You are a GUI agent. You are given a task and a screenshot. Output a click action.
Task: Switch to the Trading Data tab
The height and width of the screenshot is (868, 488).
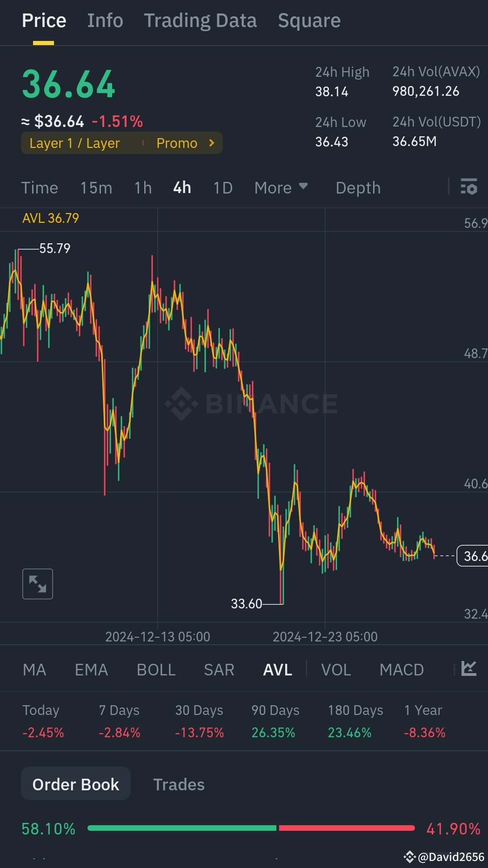click(x=200, y=20)
